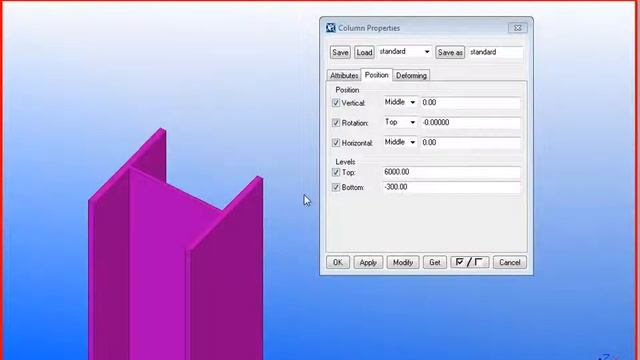The image size is (640, 360).
Task: Close the Column Properties dialog
Action: (518, 28)
